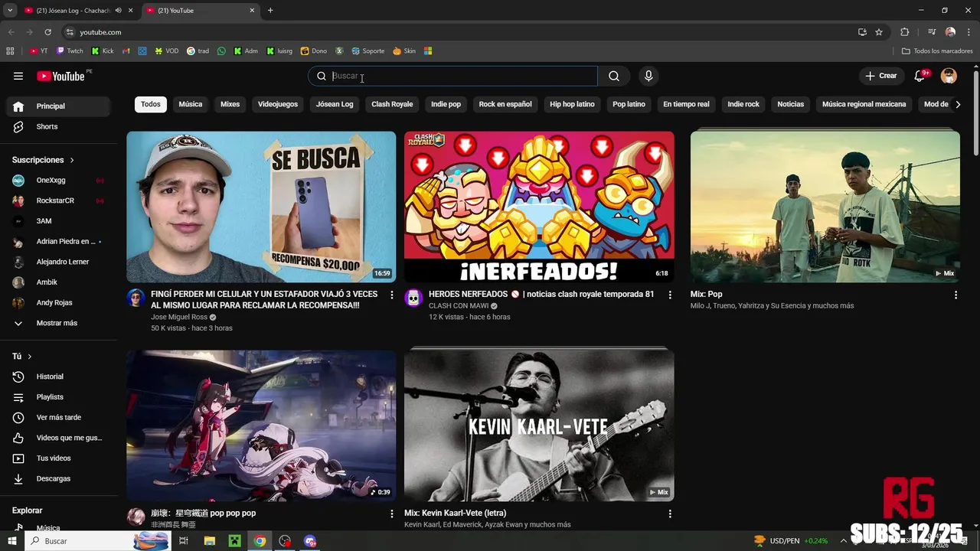Select the Hip hop latino chip
The width and height of the screenshot is (980, 551).
pos(572,104)
